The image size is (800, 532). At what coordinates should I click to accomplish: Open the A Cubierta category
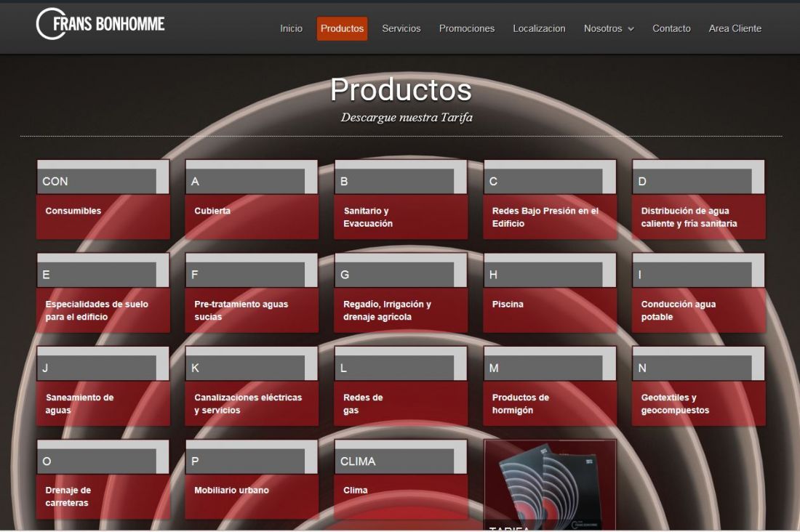252,199
